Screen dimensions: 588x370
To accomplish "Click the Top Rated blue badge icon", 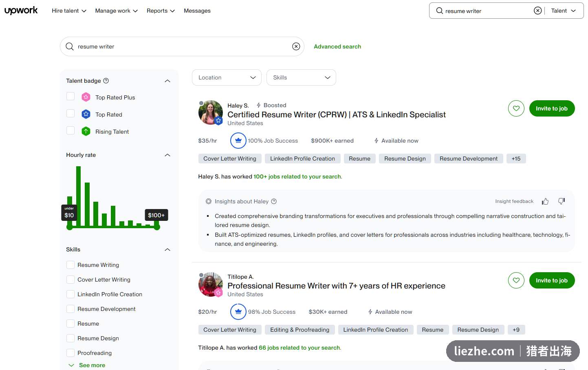I will (x=86, y=114).
